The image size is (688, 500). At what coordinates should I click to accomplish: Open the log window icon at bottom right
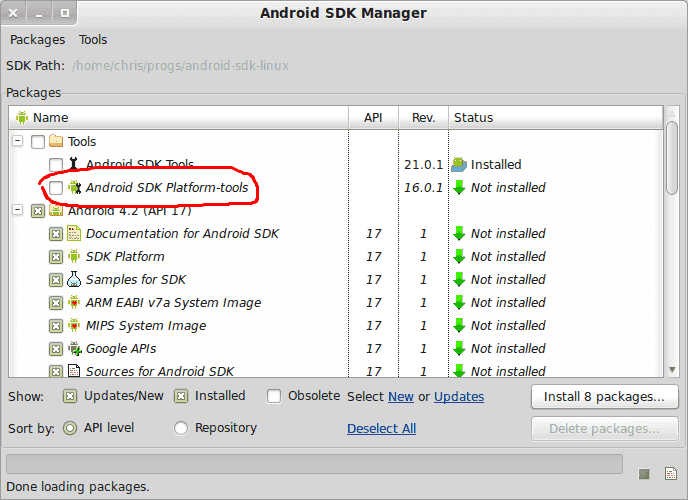click(671, 474)
